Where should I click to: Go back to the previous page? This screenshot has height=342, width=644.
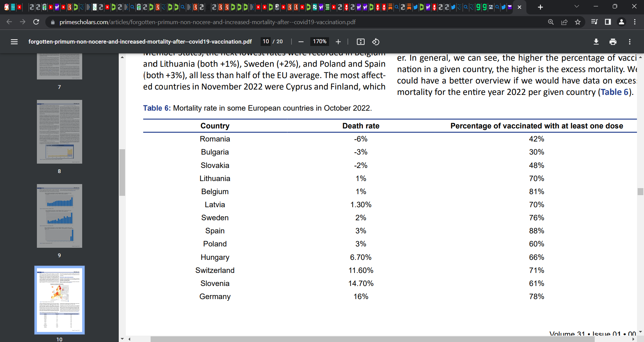coord(9,22)
